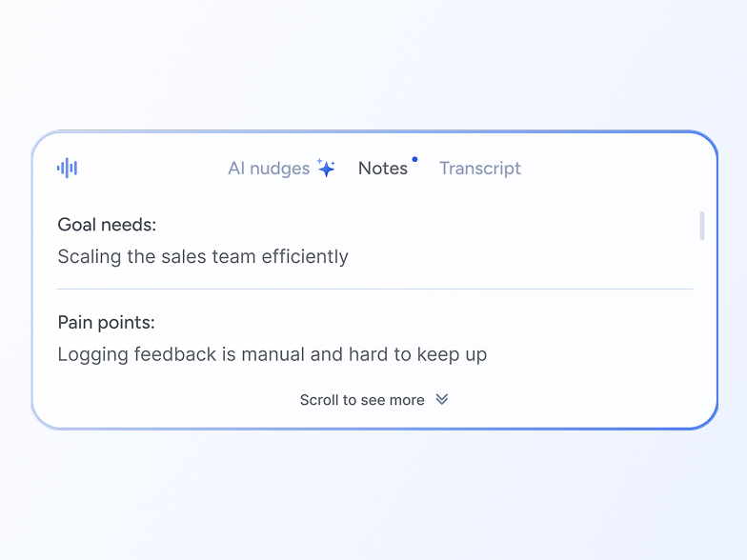
Task: Switch to the AI nudges tab
Action: pyautogui.click(x=269, y=169)
